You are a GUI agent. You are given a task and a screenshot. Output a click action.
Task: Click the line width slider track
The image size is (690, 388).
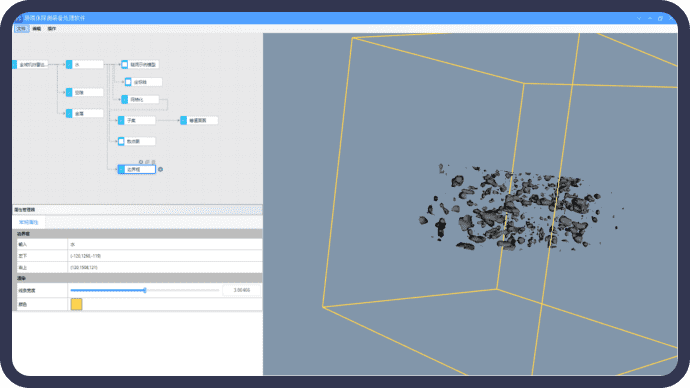tap(145, 290)
